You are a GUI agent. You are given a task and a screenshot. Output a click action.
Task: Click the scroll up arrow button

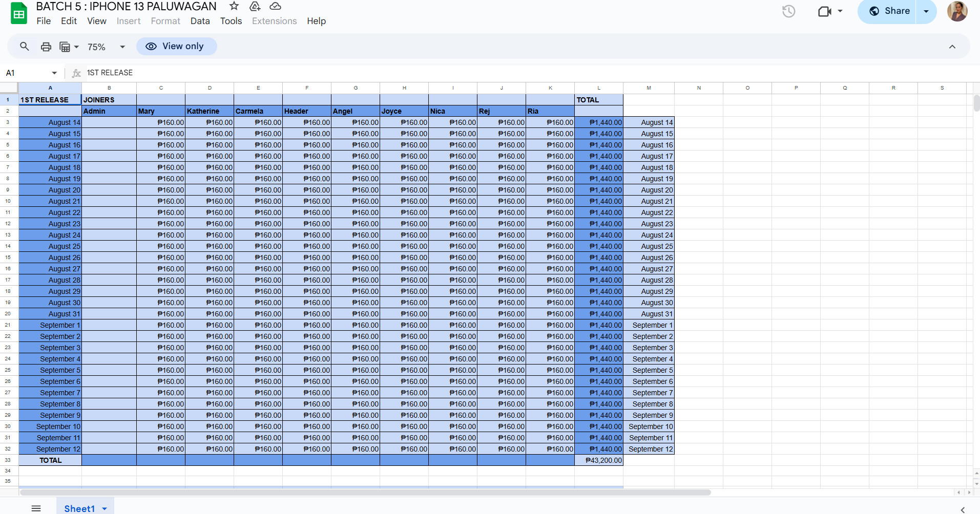click(x=976, y=473)
